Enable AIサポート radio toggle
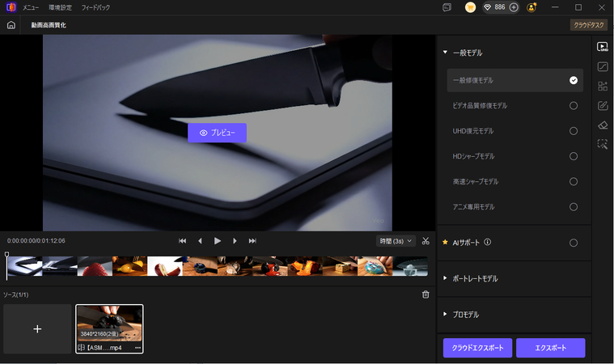Viewport: 614px width, 364px height. click(574, 243)
